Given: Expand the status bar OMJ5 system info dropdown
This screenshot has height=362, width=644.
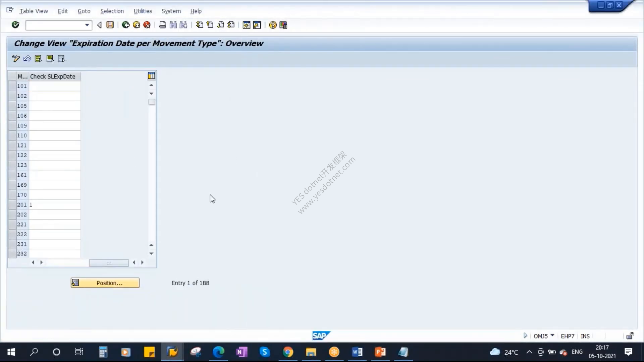Looking at the screenshot, I should click(x=552, y=336).
